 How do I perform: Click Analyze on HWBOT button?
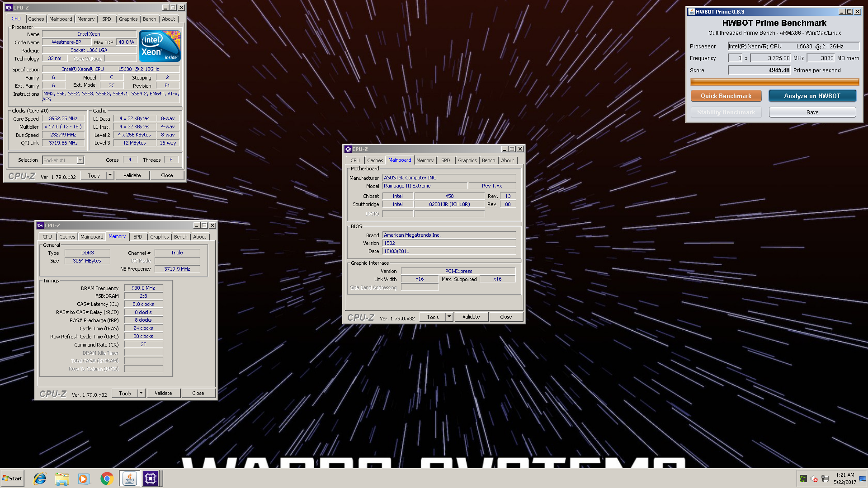(812, 96)
